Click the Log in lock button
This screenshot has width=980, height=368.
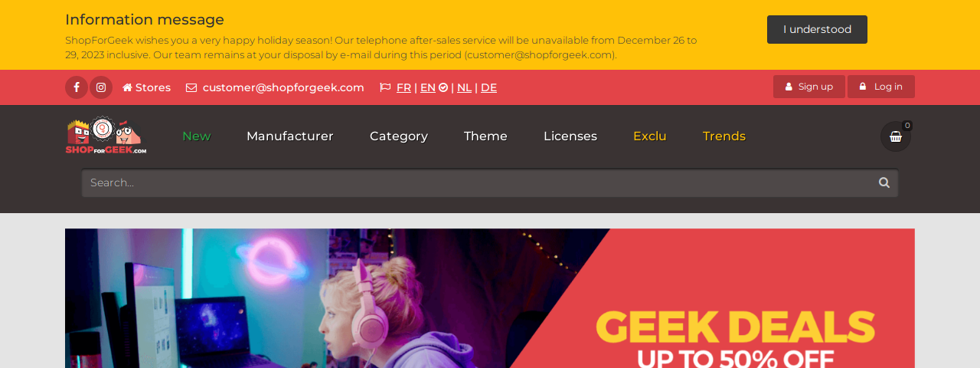point(881,87)
